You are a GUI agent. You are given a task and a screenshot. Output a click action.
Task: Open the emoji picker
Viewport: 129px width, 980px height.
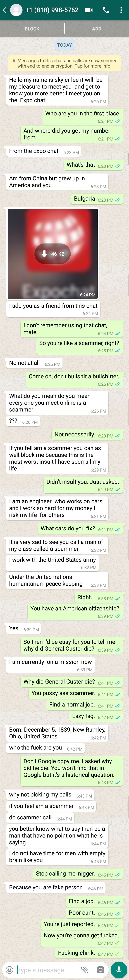click(9, 970)
